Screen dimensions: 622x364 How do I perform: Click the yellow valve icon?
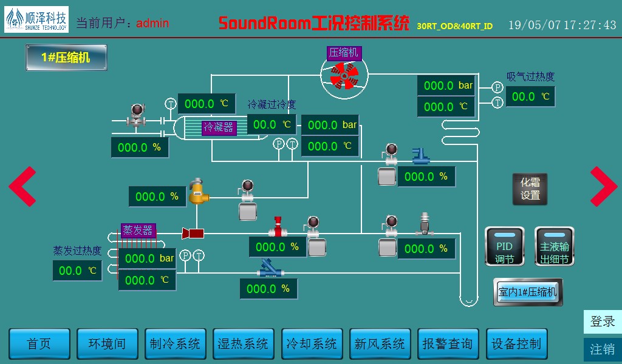point(197,192)
